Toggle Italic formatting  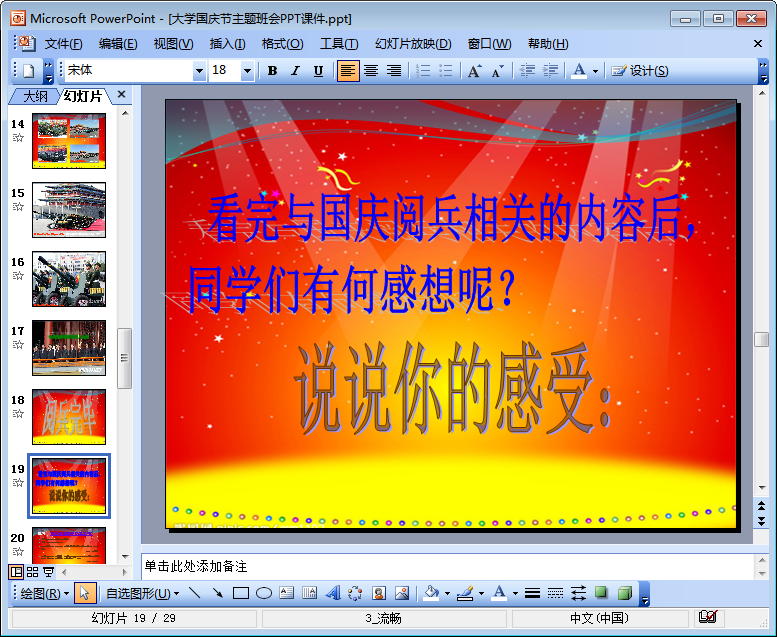(x=295, y=71)
